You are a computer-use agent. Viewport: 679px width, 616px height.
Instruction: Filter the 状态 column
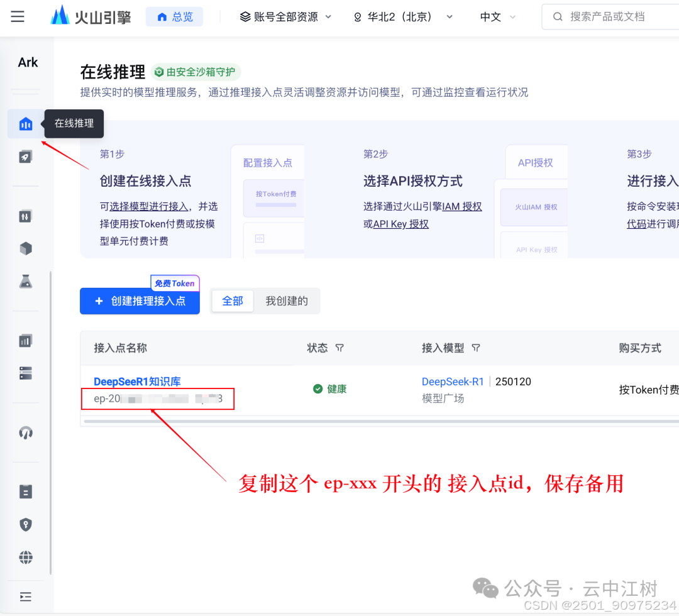[x=339, y=348]
